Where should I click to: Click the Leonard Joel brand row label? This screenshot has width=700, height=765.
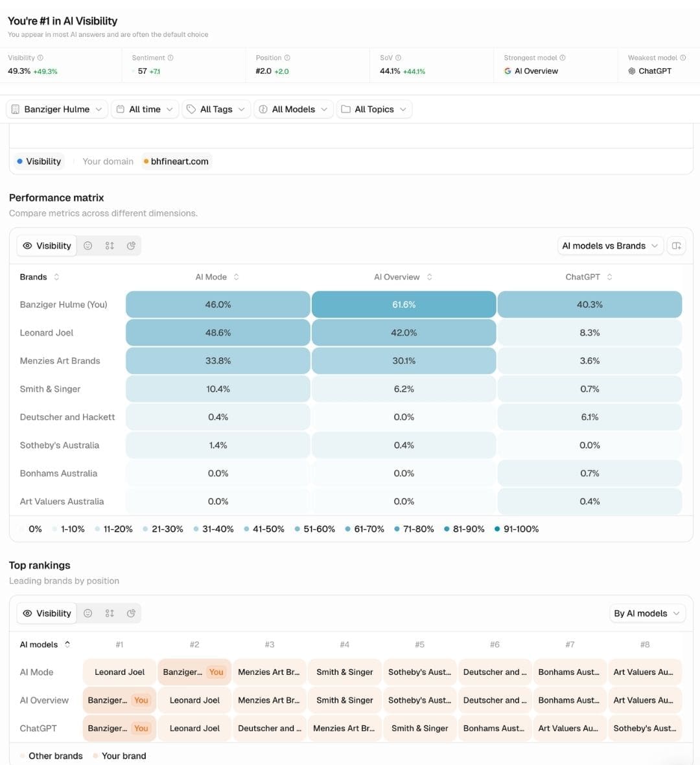(x=46, y=333)
